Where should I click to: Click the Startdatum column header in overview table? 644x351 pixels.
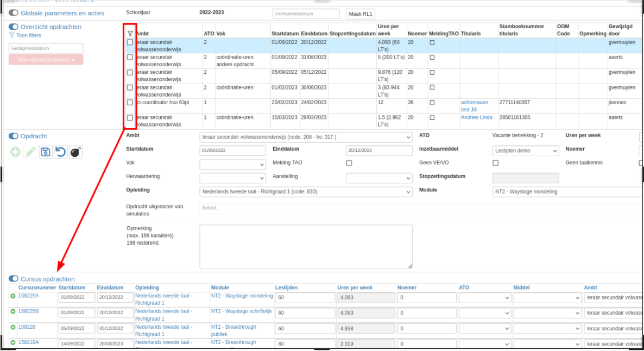point(285,34)
